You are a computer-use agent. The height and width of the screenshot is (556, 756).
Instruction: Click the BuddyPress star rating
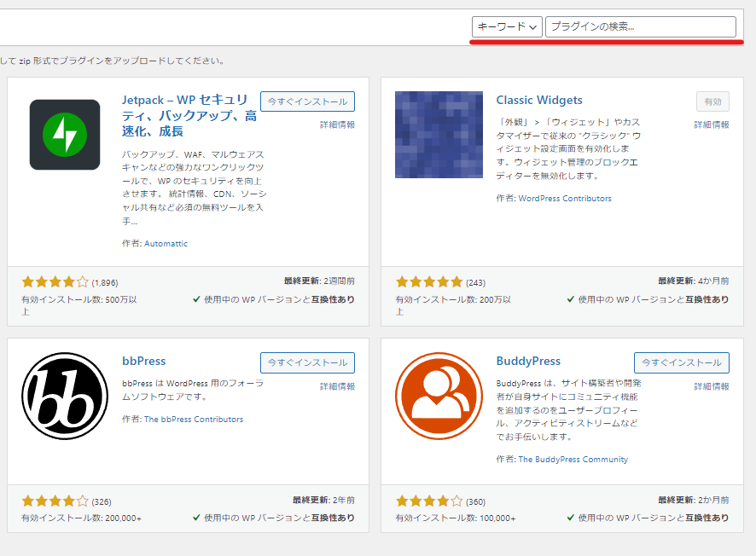tap(429, 501)
